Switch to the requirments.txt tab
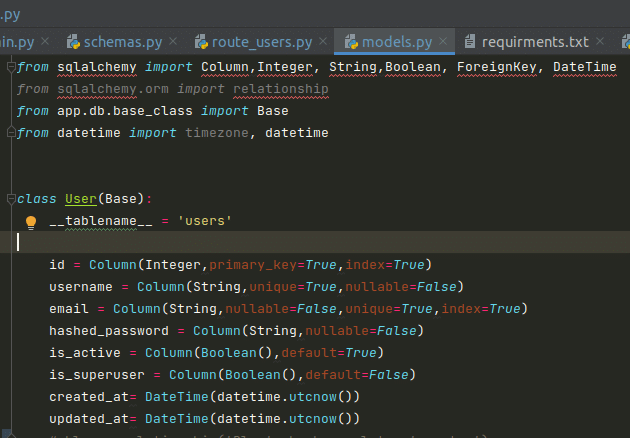This screenshot has width=630, height=438. 535,42
